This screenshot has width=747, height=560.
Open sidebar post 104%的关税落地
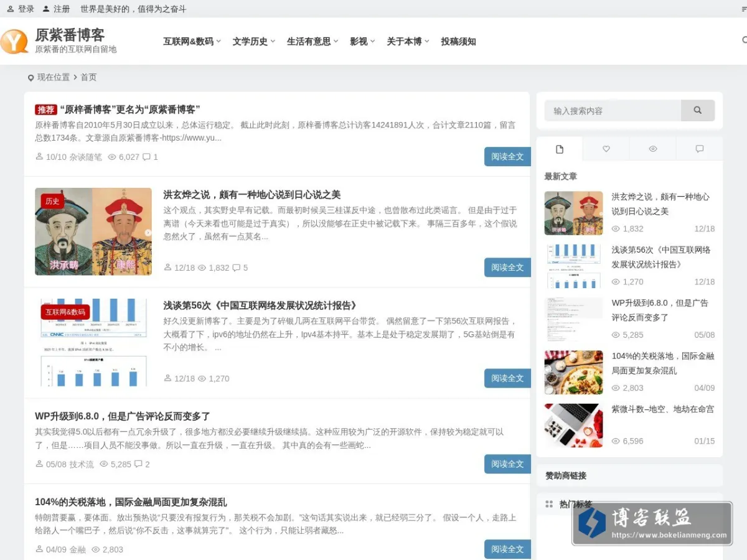tap(663, 363)
